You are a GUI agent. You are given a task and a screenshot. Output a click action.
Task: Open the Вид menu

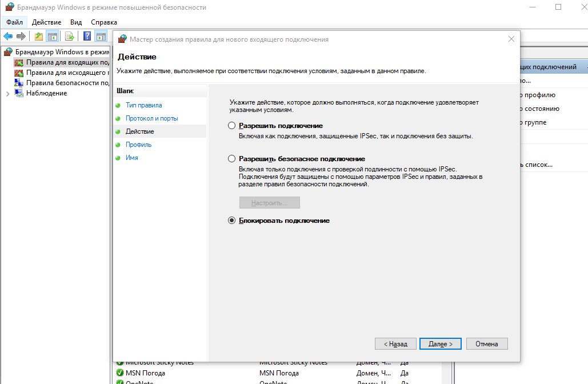(x=76, y=22)
